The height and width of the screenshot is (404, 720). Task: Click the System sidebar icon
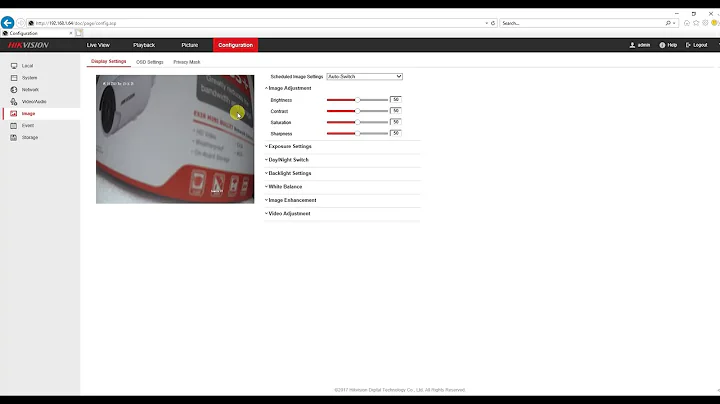pyautogui.click(x=14, y=78)
